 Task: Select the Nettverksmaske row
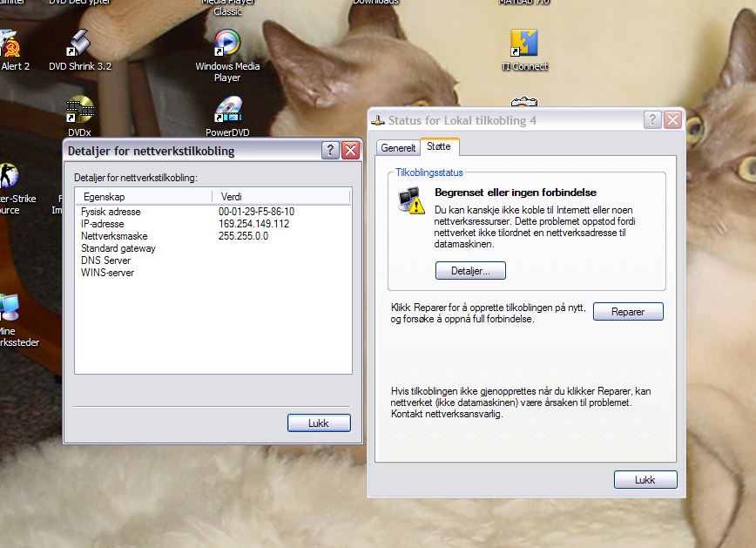pyautogui.click(x=213, y=236)
